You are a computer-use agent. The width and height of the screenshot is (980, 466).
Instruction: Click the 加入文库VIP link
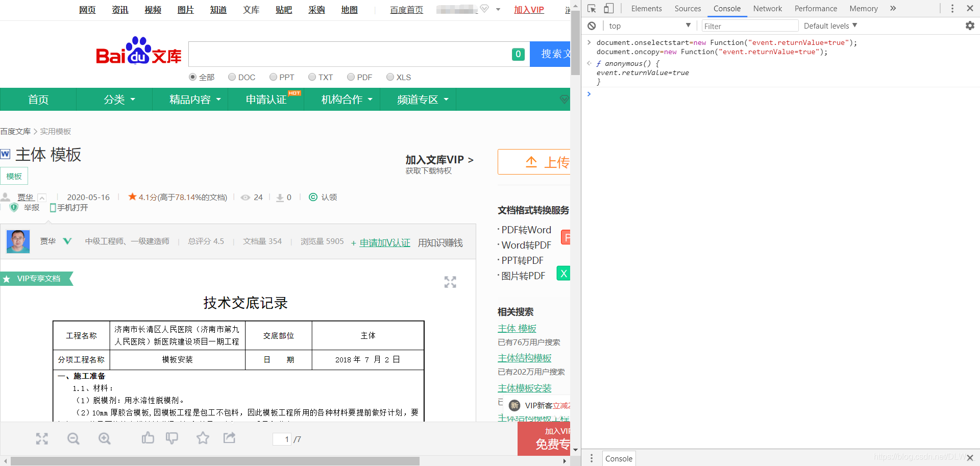click(x=439, y=159)
